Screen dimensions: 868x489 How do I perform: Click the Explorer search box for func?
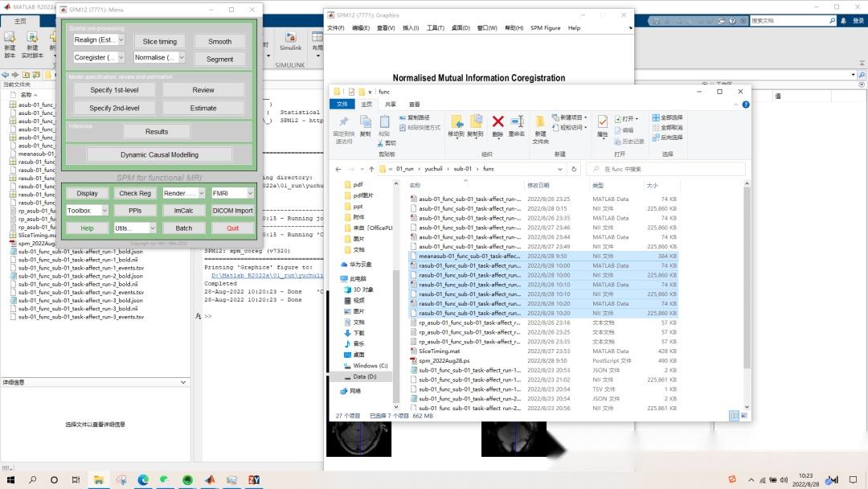666,169
